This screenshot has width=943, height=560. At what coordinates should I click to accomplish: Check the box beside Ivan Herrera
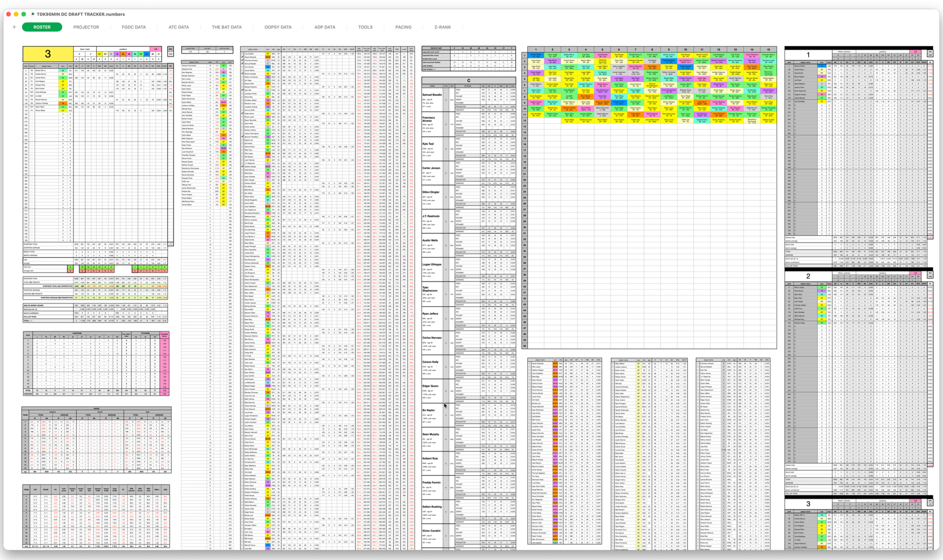coord(242,67)
